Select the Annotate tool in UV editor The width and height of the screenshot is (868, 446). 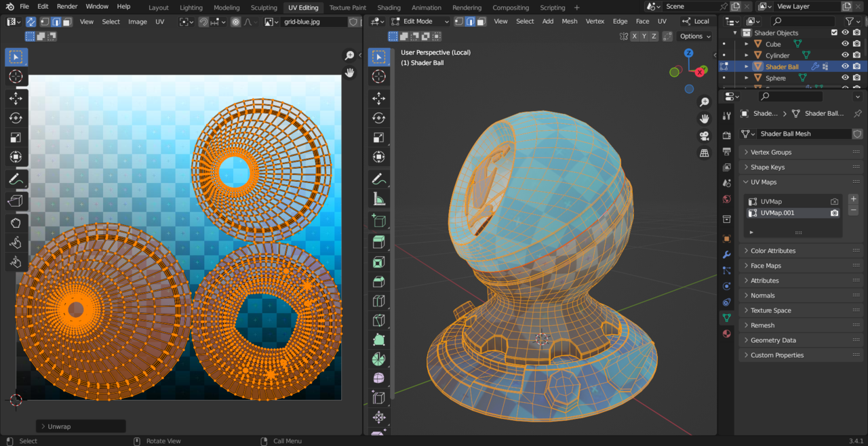[16, 180]
